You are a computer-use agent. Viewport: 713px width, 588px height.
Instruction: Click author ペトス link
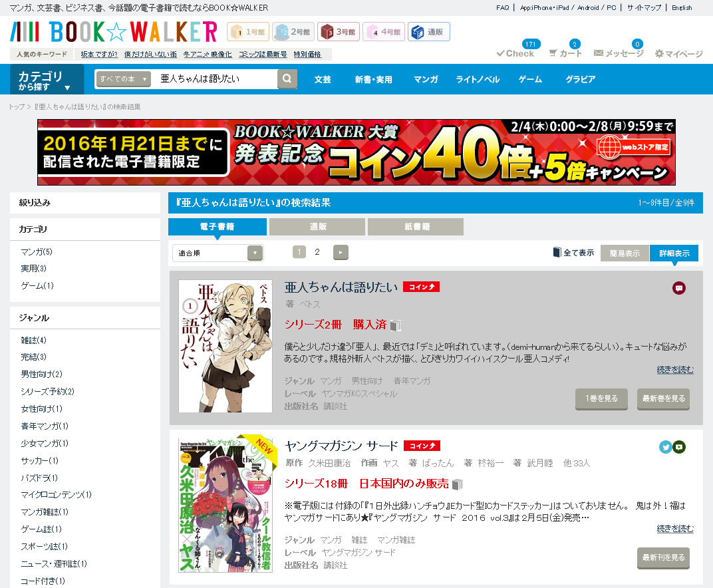pos(310,304)
